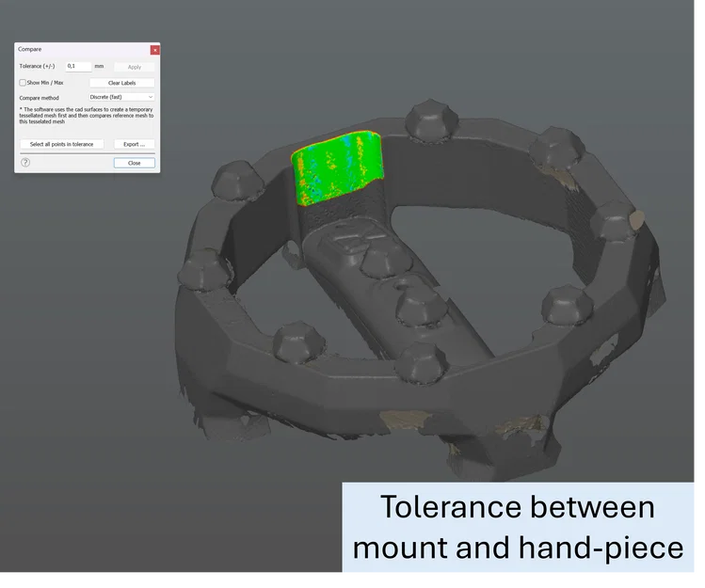
Task: Click the Compare dialog title bar
Action: click(83, 50)
